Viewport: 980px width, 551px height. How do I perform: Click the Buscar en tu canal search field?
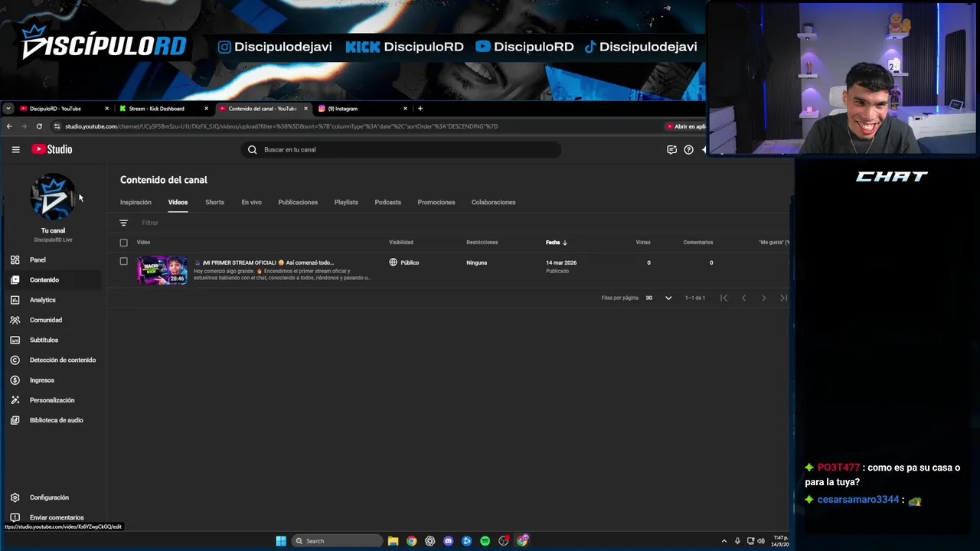coord(401,149)
